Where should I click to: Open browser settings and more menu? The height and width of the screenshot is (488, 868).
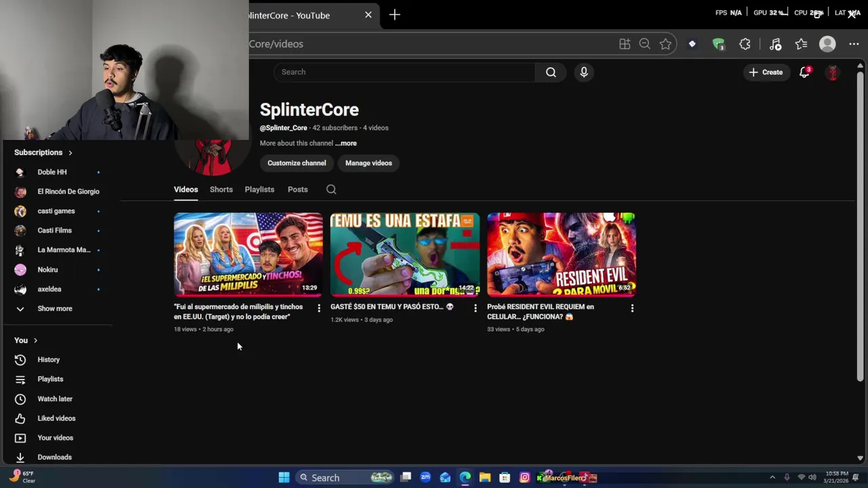point(854,44)
